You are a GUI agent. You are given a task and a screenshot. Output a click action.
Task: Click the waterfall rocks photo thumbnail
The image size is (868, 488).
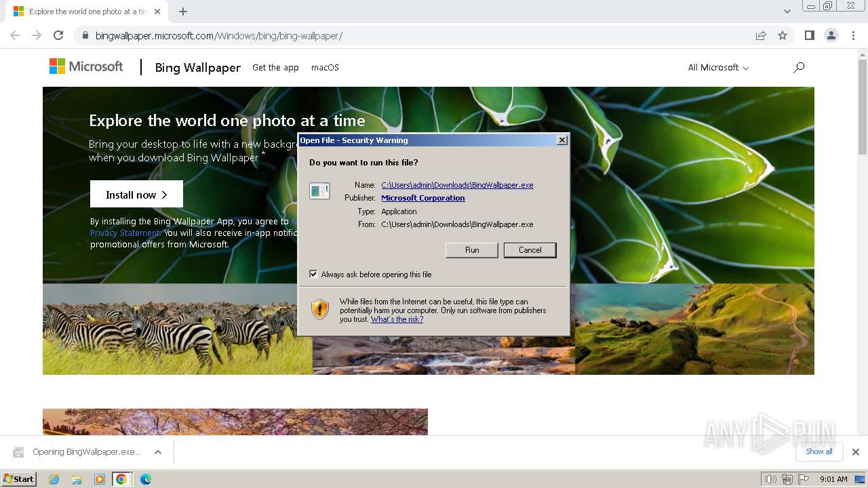click(x=443, y=356)
